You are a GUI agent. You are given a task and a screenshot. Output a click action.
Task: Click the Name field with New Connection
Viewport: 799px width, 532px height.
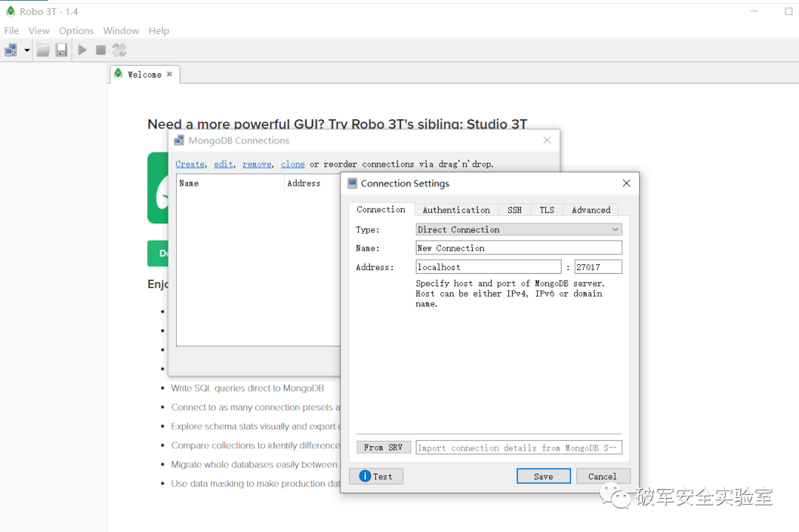point(519,248)
